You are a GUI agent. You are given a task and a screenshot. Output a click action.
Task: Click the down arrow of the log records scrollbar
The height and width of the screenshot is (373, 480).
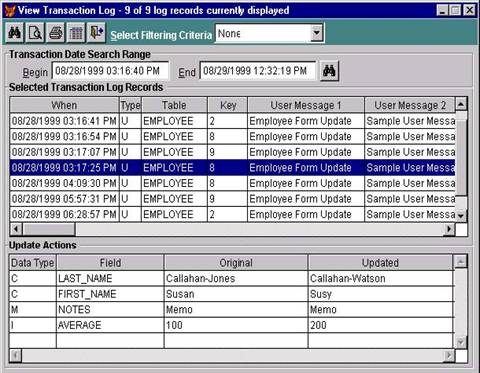461,216
